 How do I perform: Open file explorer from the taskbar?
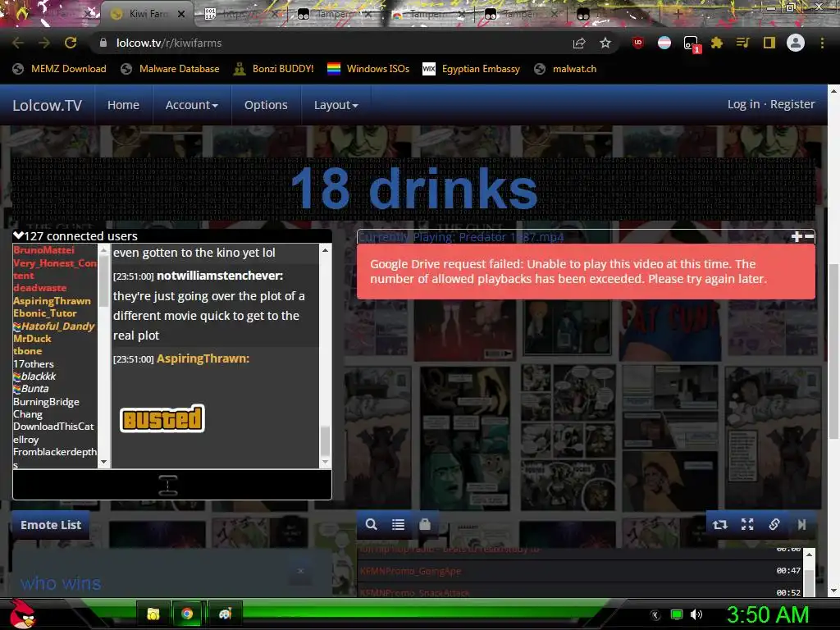(153, 614)
